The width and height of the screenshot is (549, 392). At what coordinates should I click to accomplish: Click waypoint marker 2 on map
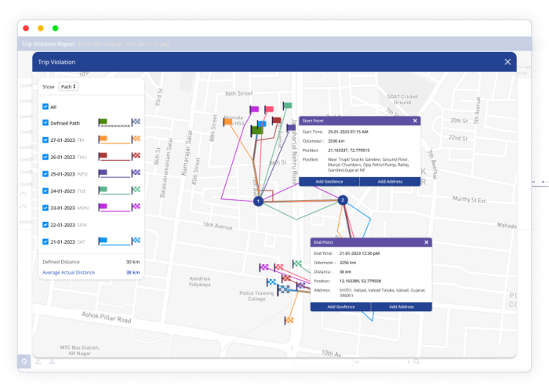[343, 201]
